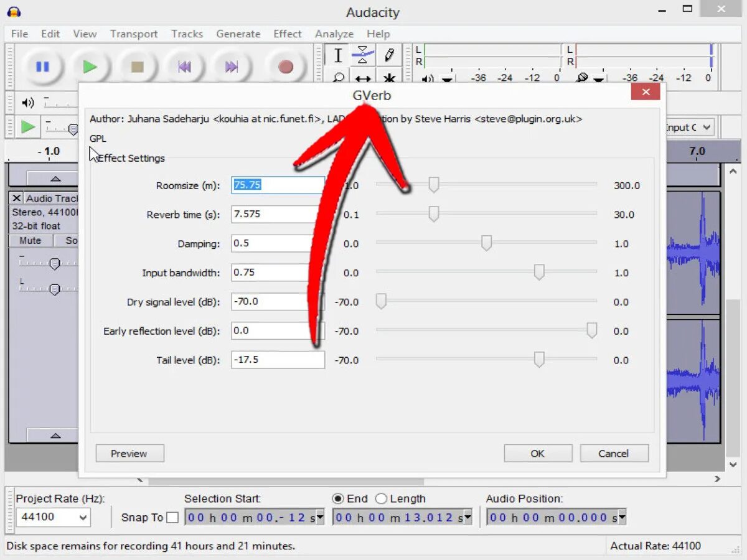
Task: Mute the Audio Track
Action: [30, 240]
